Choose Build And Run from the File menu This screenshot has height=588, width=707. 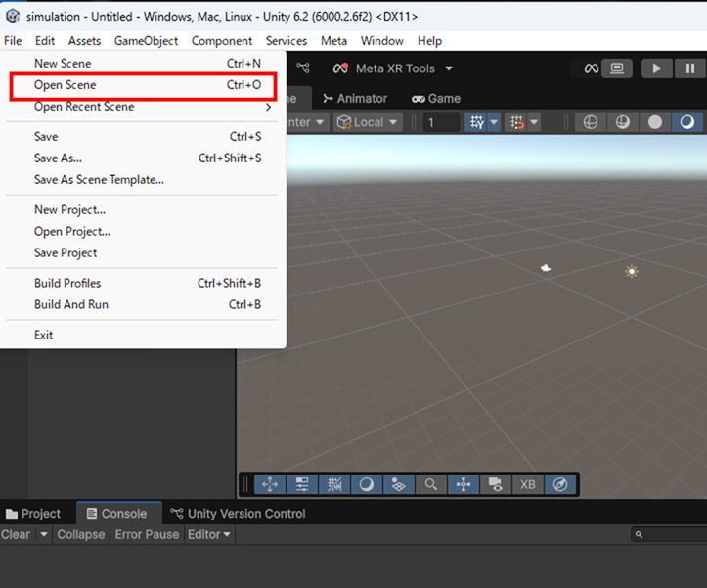[x=144, y=304]
